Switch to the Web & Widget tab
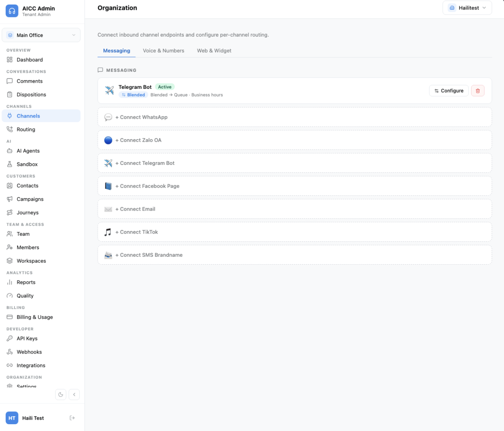This screenshot has height=431, width=504. coord(214,51)
